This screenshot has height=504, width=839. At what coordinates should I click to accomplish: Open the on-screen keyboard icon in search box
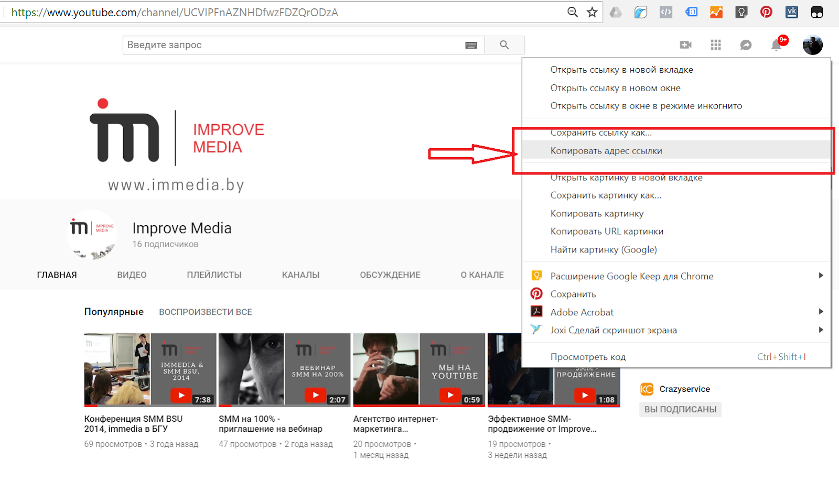[471, 46]
